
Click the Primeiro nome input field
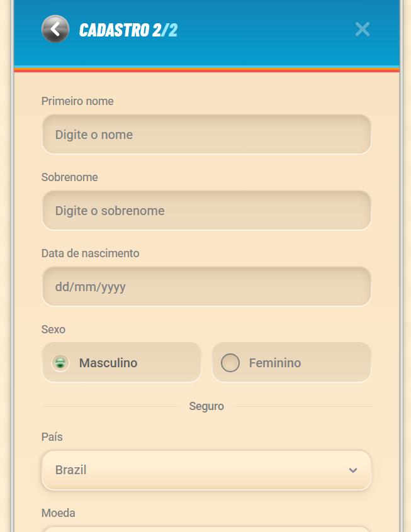pyautogui.click(x=206, y=135)
